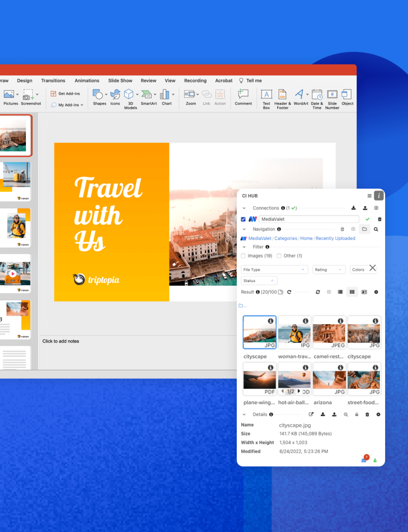
Task: Delete the MediaValet connection with trash icon
Action: coord(379,219)
